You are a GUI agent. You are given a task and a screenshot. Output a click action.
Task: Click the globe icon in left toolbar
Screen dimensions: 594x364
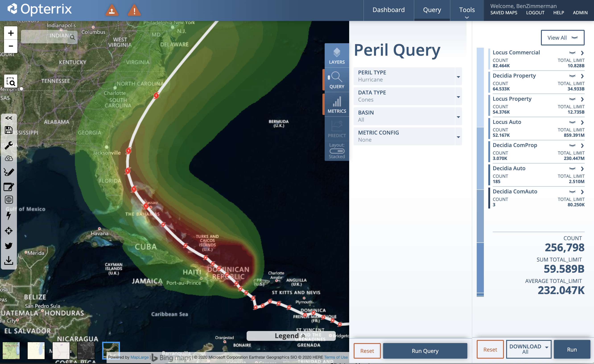(9, 200)
